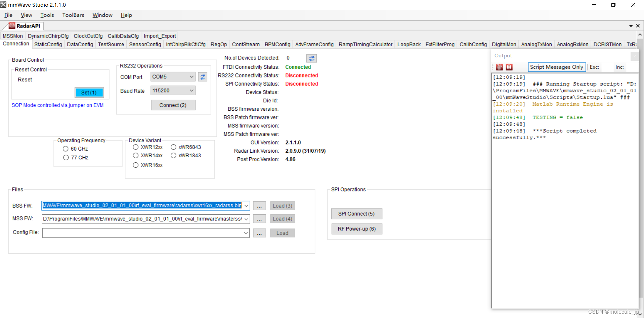The image size is (644, 318).
Task: Switch to the DataConfig tab
Action: click(80, 45)
